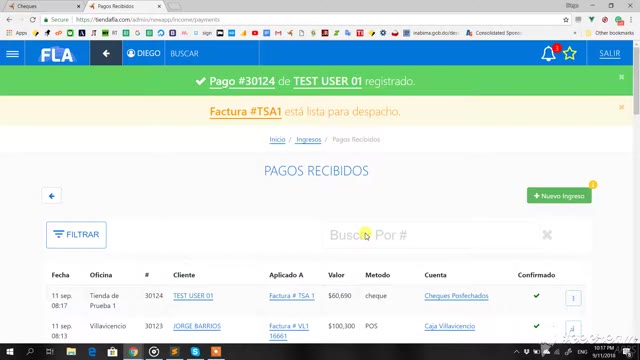Open the FILTRAR filter button
The image size is (640, 360).
pyautogui.click(x=76, y=235)
